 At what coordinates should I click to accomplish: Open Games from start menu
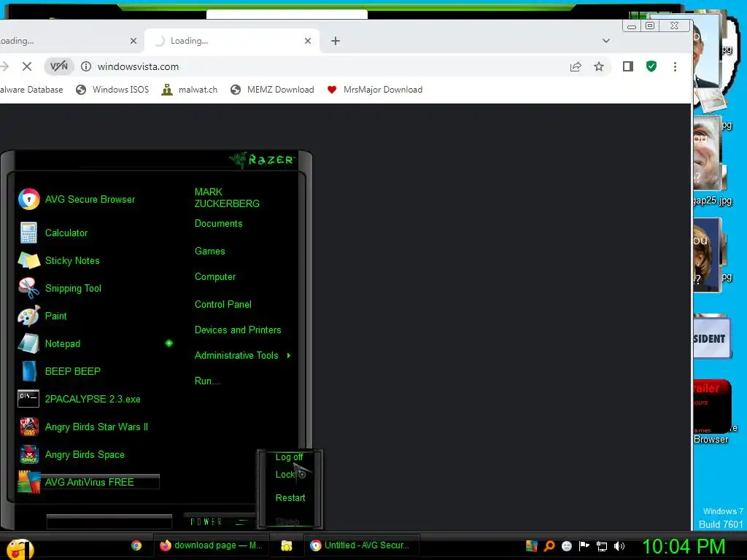209,251
